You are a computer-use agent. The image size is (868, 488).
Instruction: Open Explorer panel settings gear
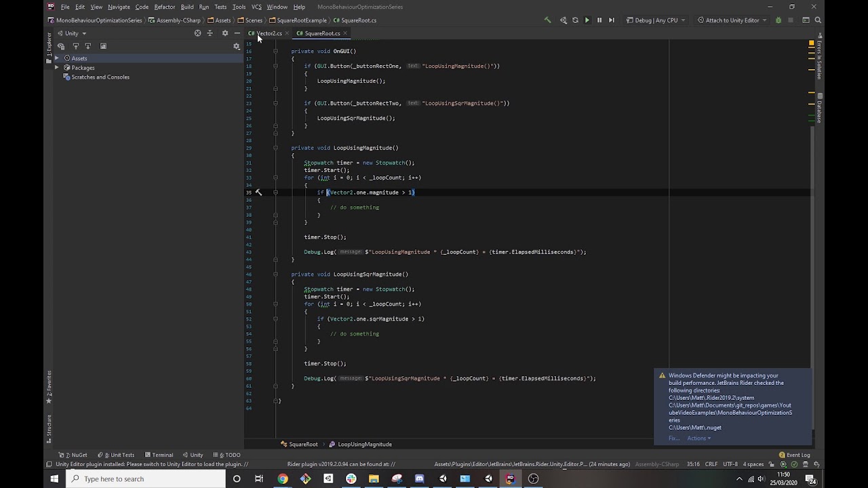(x=225, y=33)
